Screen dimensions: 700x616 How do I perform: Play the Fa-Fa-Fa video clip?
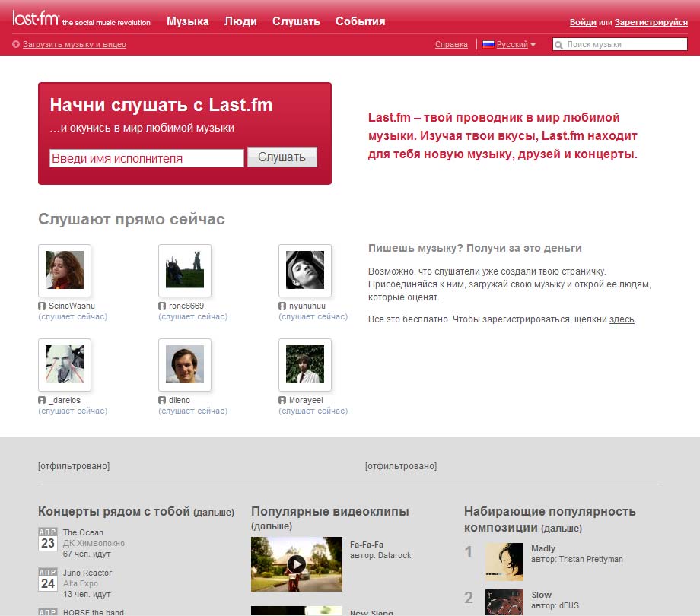[297, 564]
